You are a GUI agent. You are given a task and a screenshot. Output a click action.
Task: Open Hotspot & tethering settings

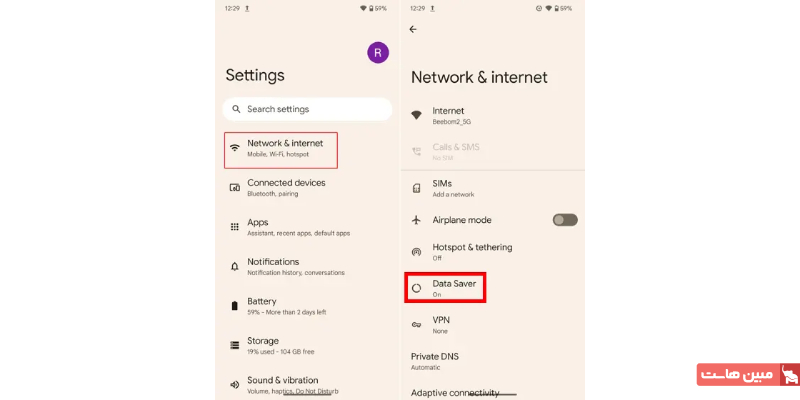pyautogui.click(x=493, y=252)
